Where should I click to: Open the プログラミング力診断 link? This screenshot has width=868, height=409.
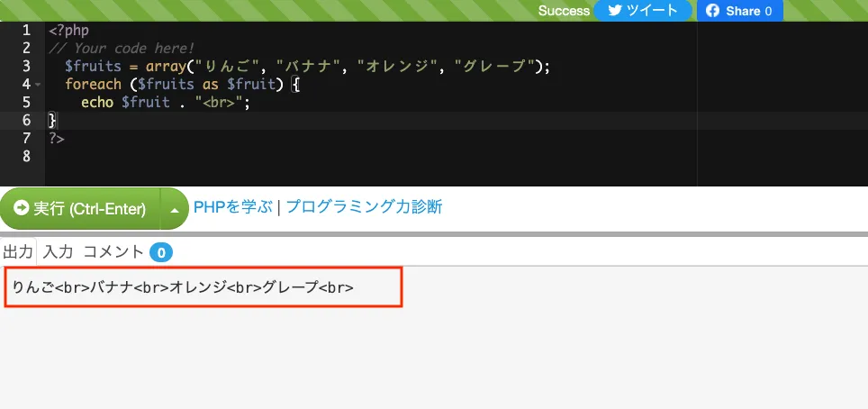tap(365, 207)
